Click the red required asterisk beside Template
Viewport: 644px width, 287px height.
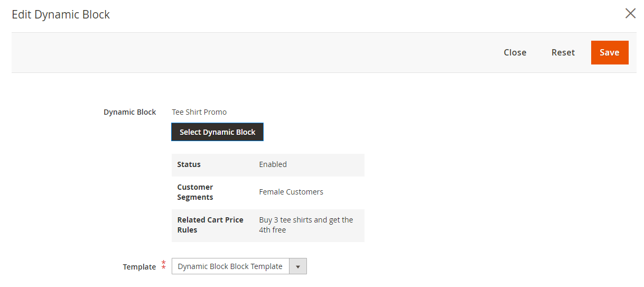[x=164, y=265]
